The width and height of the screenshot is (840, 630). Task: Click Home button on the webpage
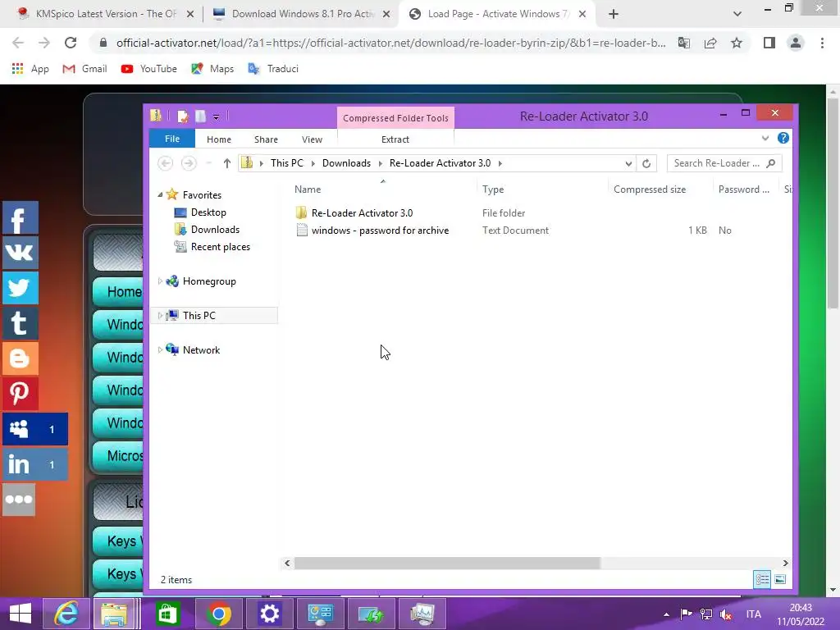pyautogui.click(x=118, y=291)
